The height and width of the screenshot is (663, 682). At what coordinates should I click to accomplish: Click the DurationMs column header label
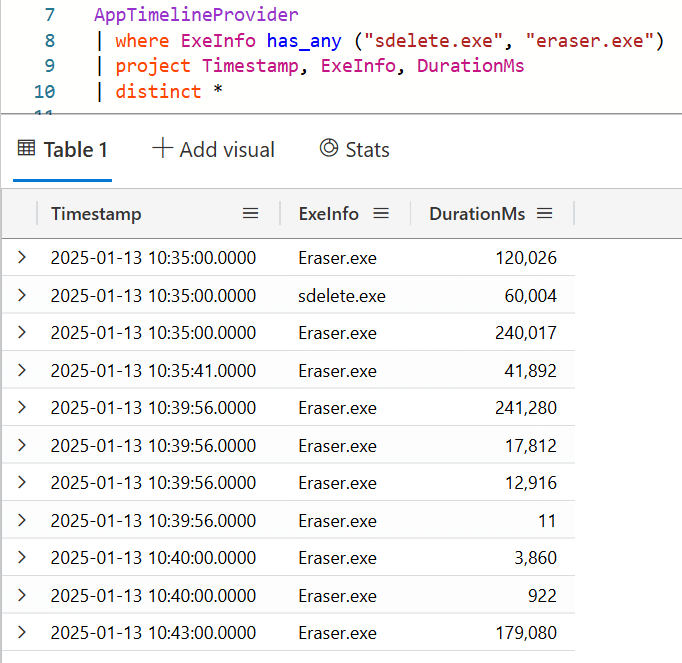tap(477, 214)
